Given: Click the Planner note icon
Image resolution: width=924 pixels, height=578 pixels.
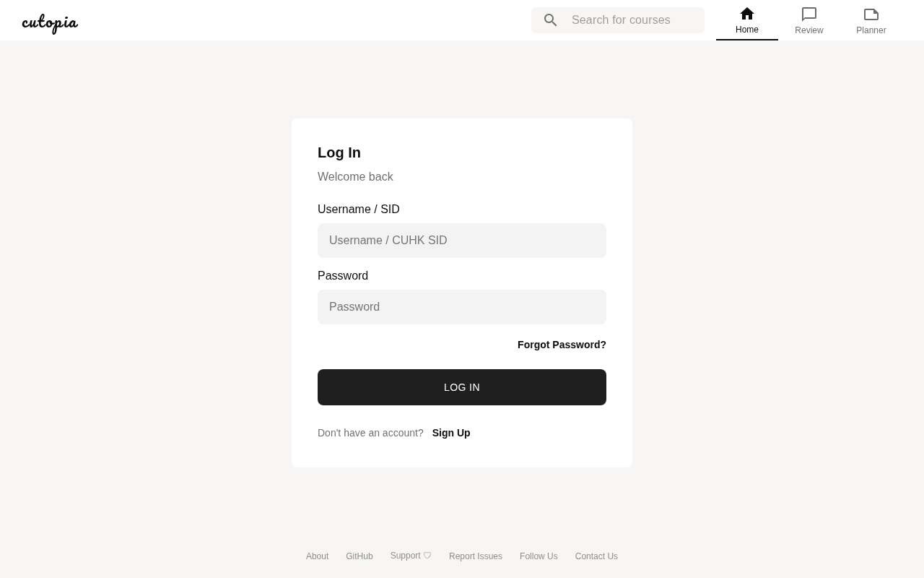Looking at the screenshot, I should tap(871, 14).
